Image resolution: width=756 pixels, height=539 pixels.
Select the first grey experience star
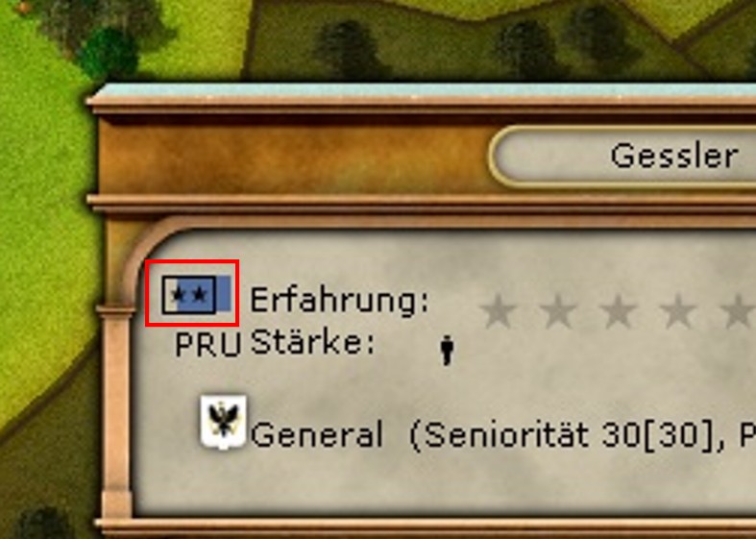coord(499,311)
